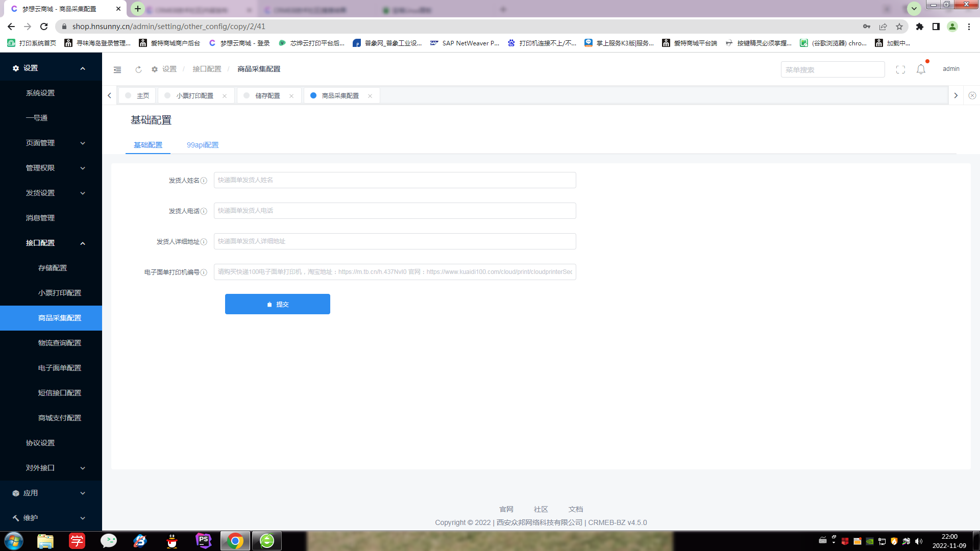This screenshot has width=980, height=551.
Task: Click the page refresh icon beside breadcrumb
Action: coord(138,69)
